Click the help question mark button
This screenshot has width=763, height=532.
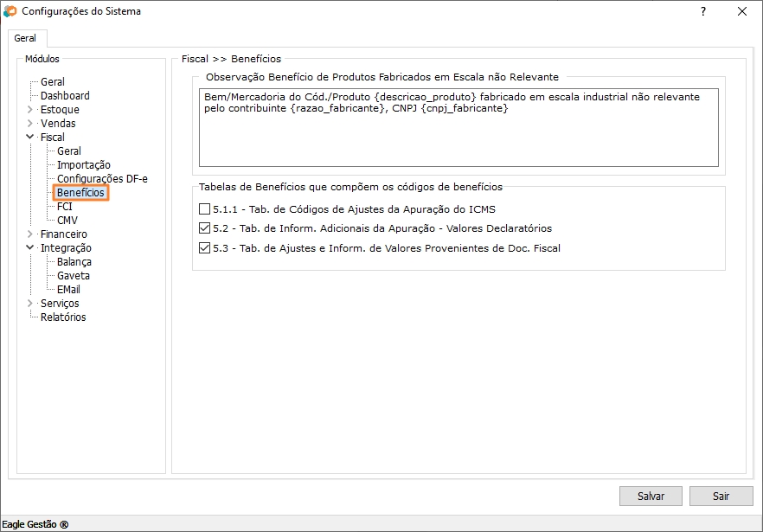[x=702, y=11]
